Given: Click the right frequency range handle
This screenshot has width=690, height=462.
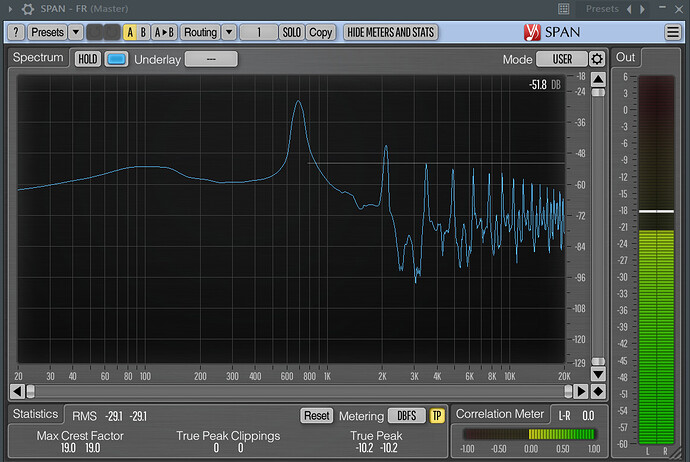Looking at the screenshot, I should pos(568,391).
